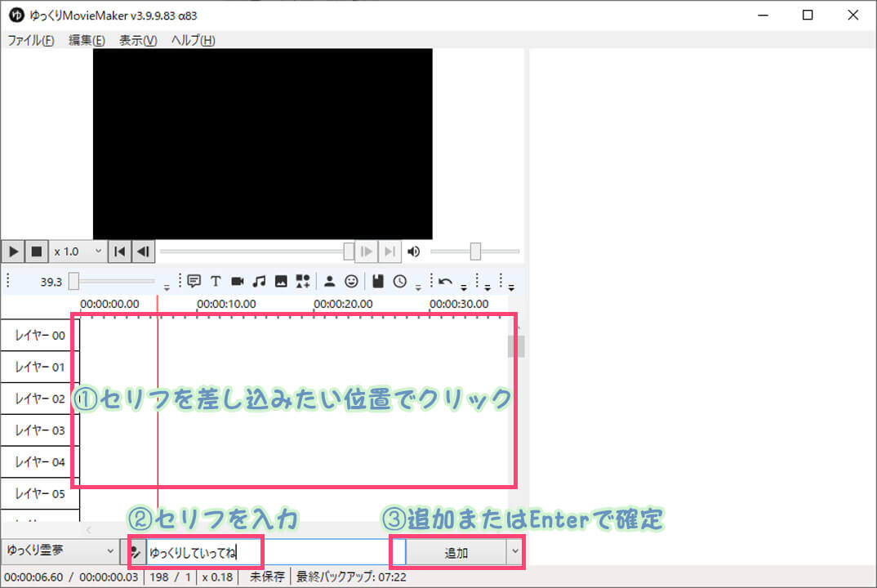Open the ゆっくり霊夢 character dropdown
The height and width of the screenshot is (588, 877).
point(60,551)
